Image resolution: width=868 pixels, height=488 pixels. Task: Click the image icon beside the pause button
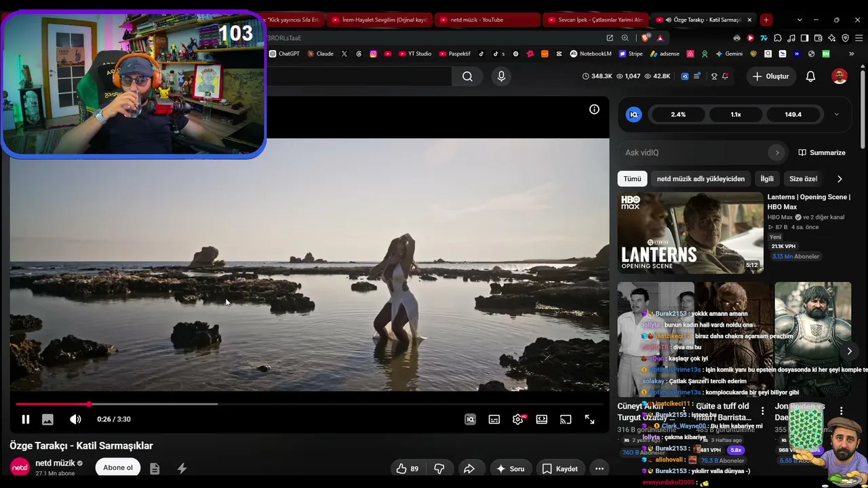47,420
